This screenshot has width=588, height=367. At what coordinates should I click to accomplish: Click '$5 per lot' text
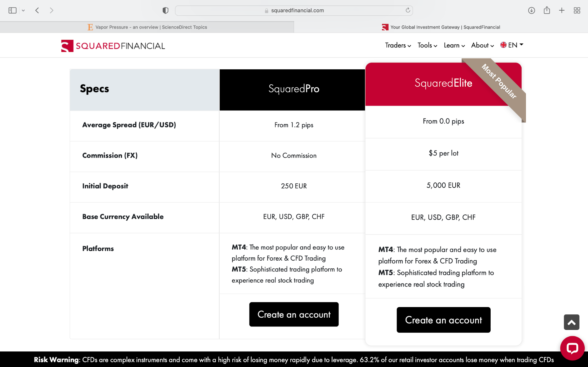point(444,153)
